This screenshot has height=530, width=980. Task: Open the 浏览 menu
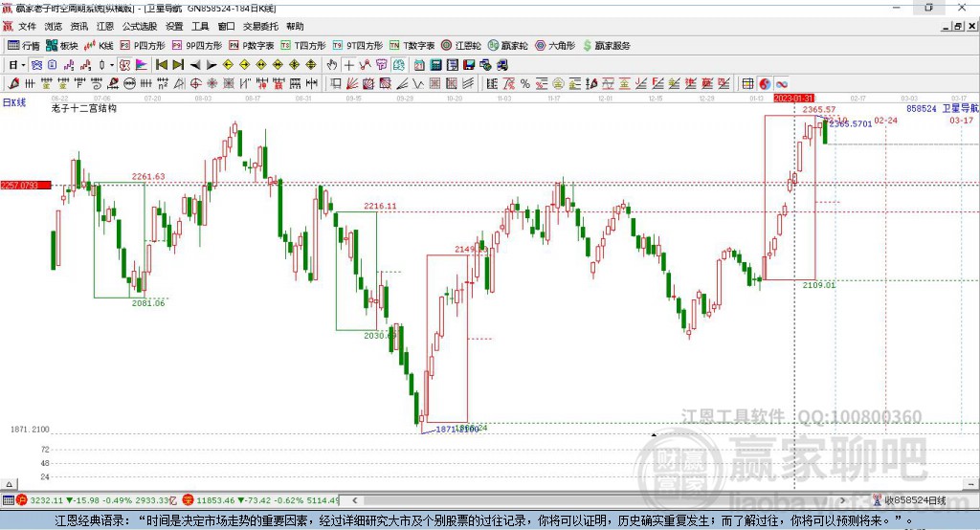[54, 26]
